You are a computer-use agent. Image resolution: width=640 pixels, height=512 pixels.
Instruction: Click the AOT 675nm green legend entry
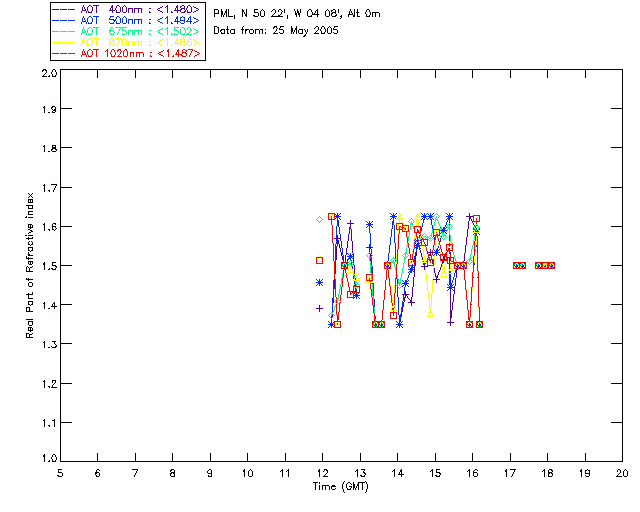(x=126, y=31)
